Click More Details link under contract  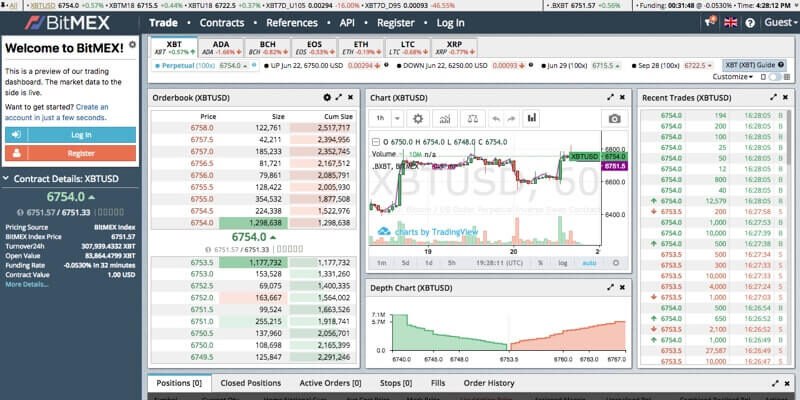coord(27,284)
